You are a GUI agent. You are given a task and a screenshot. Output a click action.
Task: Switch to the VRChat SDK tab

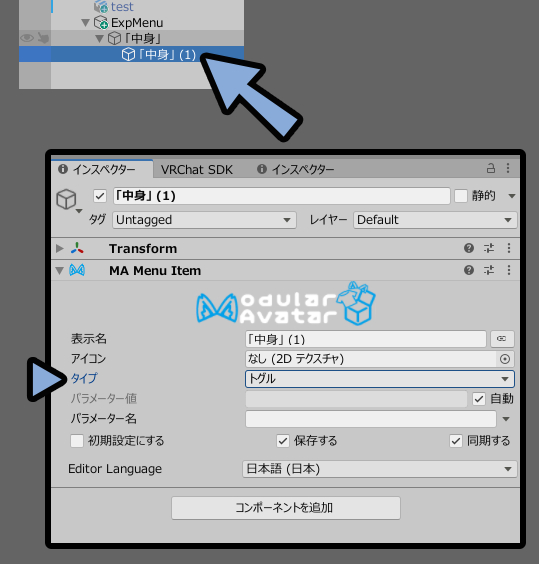(196, 169)
